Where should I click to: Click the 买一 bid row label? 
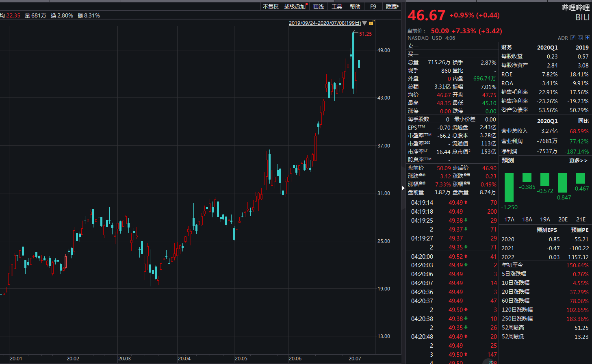[413, 54]
